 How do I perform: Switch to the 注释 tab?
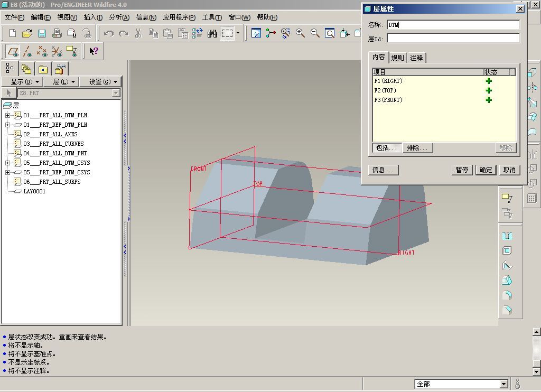tap(416, 58)
